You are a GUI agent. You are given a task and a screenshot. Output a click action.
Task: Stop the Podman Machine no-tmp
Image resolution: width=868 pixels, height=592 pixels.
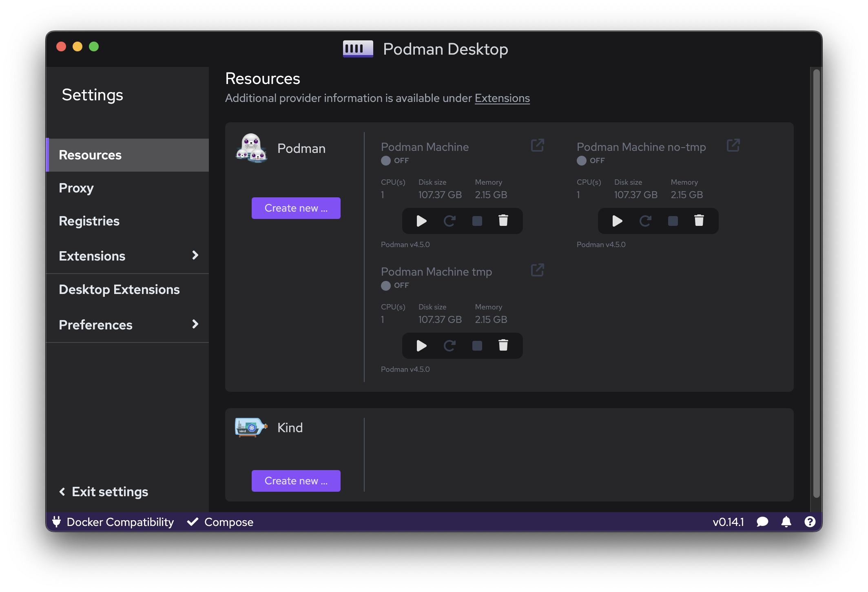[673, 221]
